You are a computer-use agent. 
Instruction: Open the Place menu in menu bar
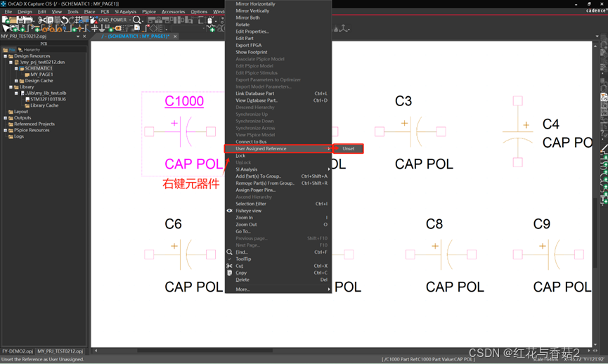click(x=89, y=12)
